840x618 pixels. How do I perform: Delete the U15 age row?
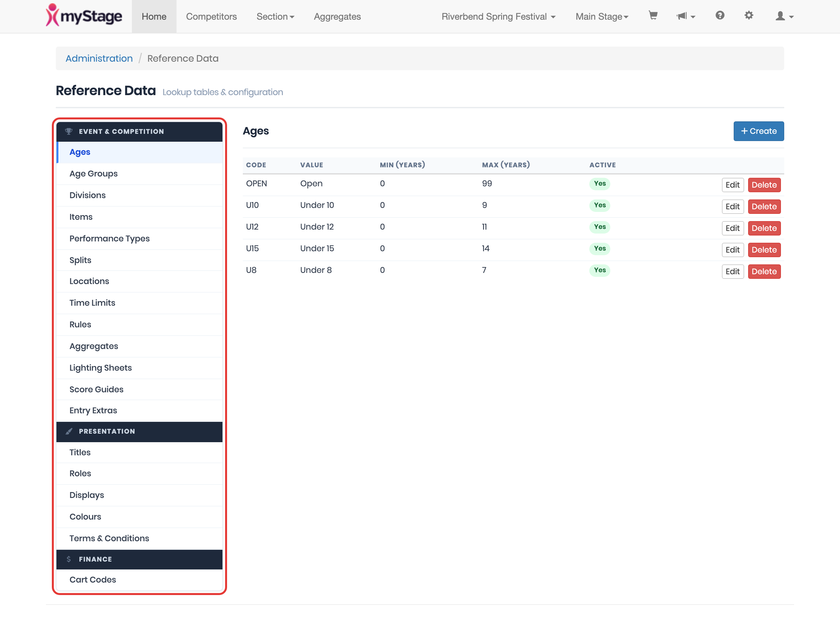[764, 250]
